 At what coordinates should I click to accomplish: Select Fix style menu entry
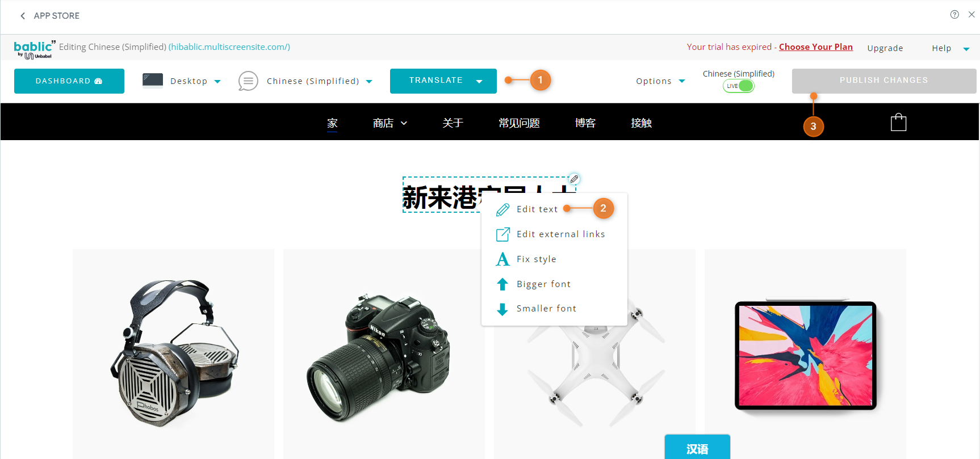(536, 259)
